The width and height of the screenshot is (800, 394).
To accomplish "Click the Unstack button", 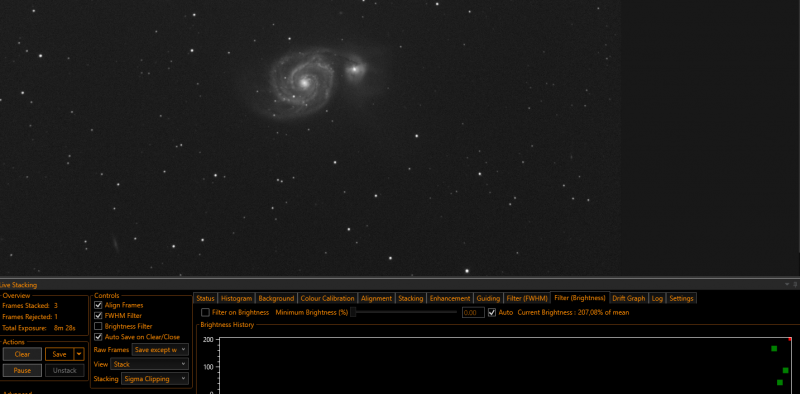I will [65, 371].
